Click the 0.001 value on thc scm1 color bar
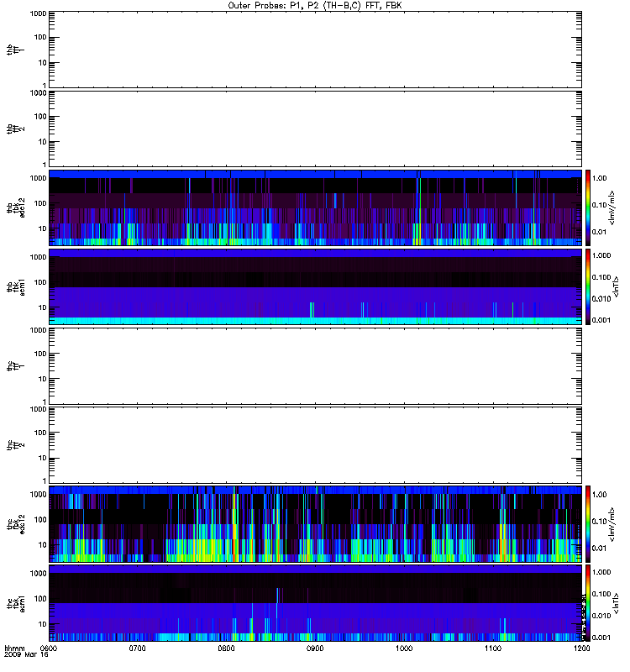The image size is (630, 672). (601, 638)
